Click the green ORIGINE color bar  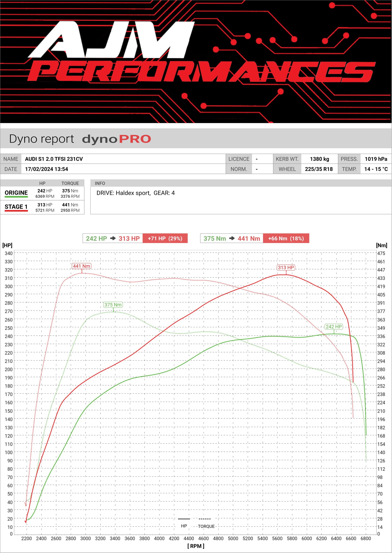pyautogui.click(x=16, y=197)
